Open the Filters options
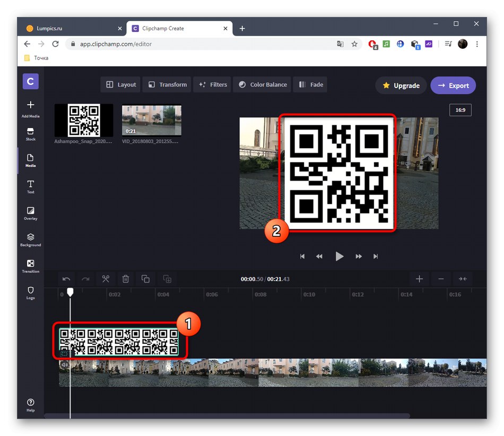Viewport: 504px width, 436px height. click(x=212, y=84)
